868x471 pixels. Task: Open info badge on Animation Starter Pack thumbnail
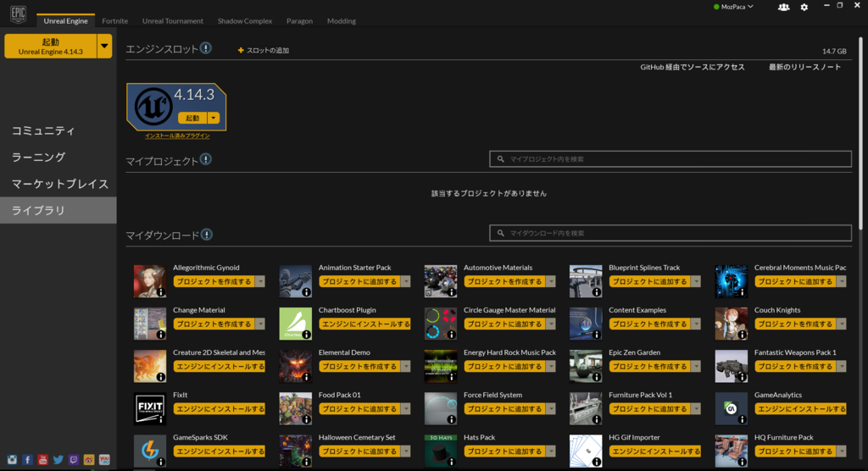click(306, 292)
